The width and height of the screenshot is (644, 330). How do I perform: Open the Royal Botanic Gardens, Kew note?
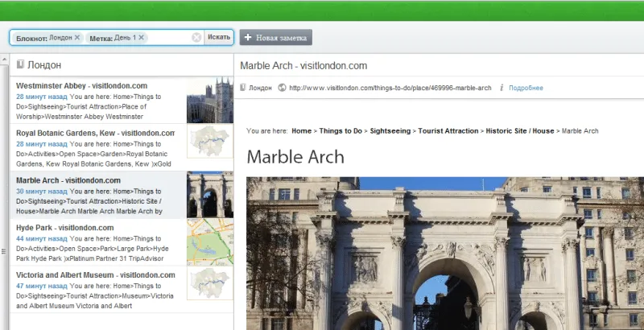(x=95, y=133)
